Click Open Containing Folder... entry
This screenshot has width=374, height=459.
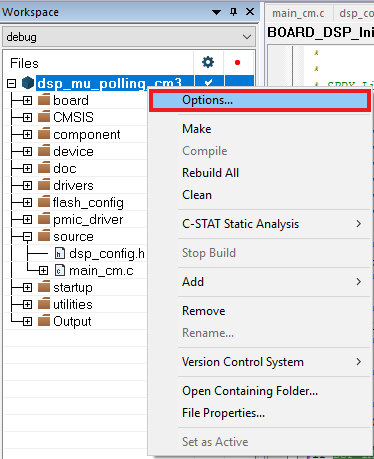pos(250,391)
